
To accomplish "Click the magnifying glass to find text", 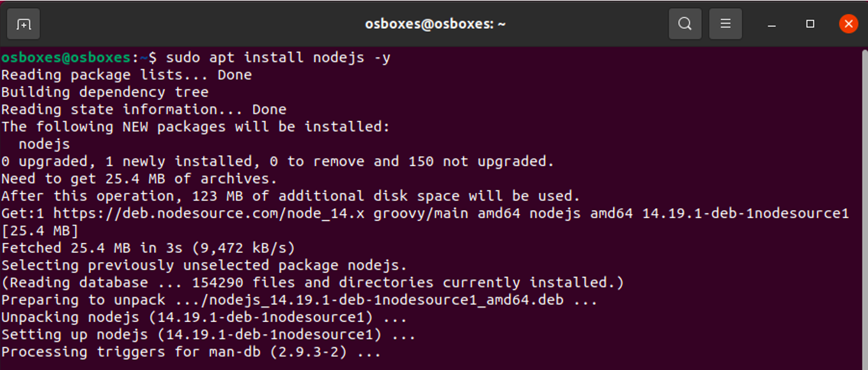I will [x=685, y=24].
